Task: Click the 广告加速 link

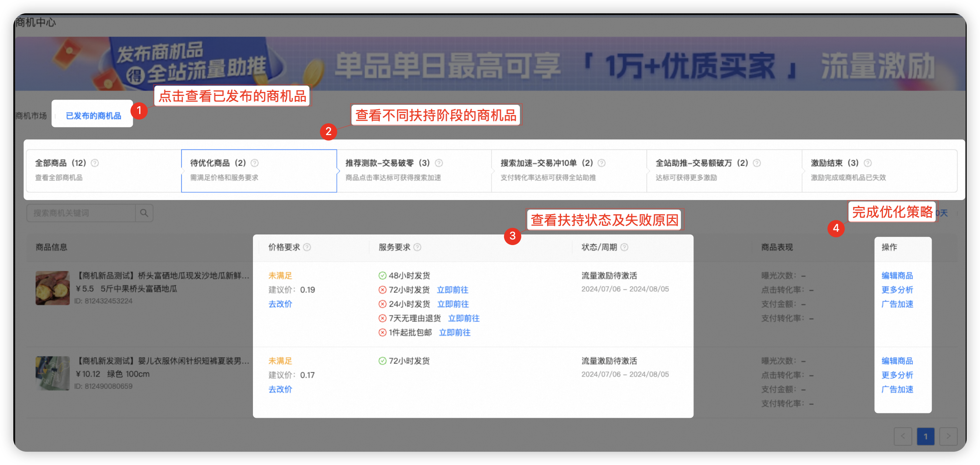Action: point(897,304)
